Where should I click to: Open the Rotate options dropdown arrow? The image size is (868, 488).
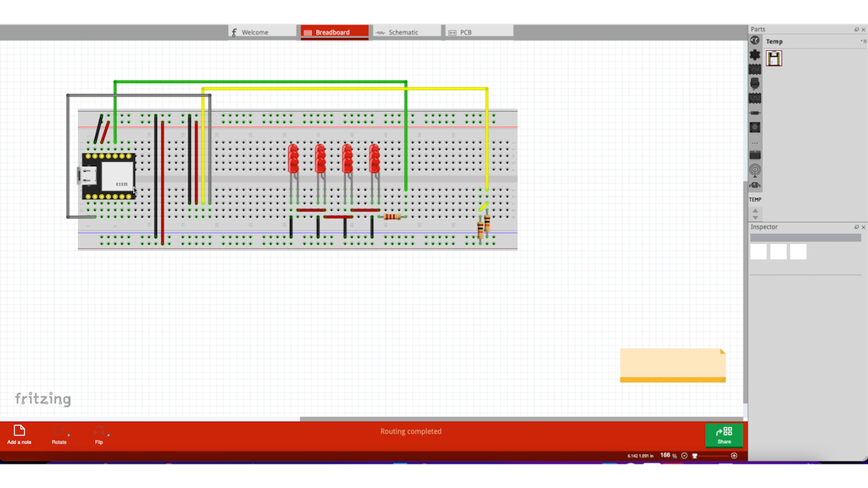tap(69, 435)
